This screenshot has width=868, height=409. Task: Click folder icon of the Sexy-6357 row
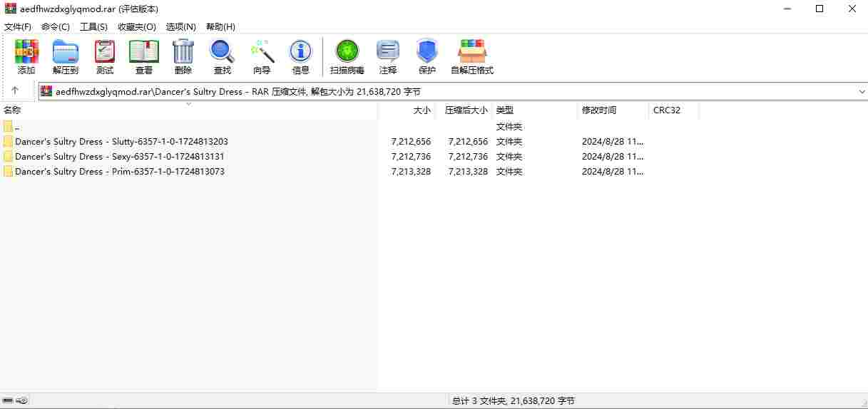(x=8, y=156)
